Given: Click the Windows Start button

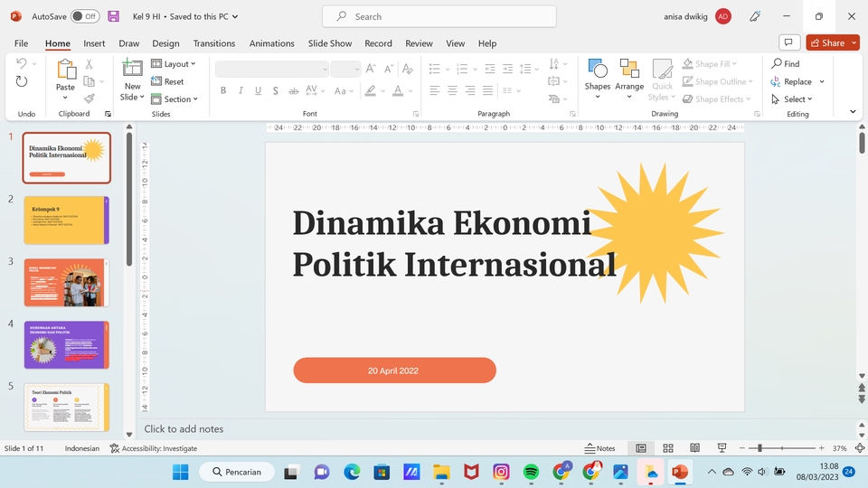Looking at the screenshot, I should click(x=181, y=472).
